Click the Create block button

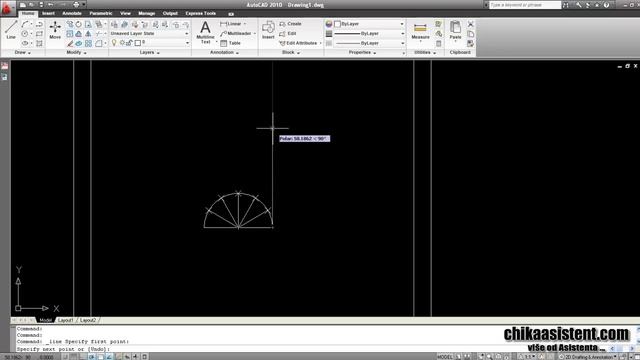click(x=290, y=24)
